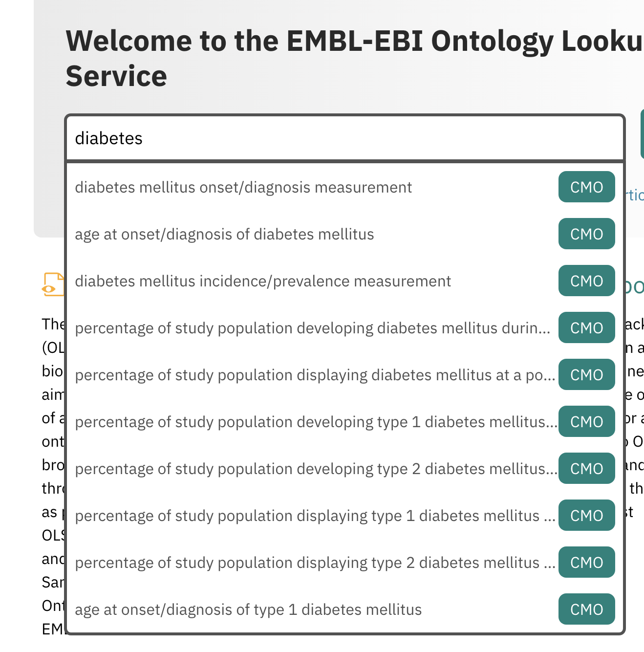The width and height of the screenshot is (644, 652).
Task: Open the developing type 1 diabetes mellitus suggestion
Action: click(316, 422)
